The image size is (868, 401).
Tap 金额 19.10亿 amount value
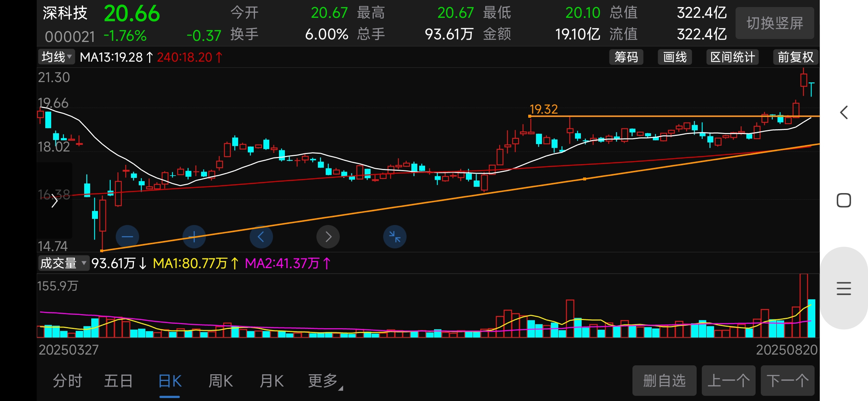(542, 35)
